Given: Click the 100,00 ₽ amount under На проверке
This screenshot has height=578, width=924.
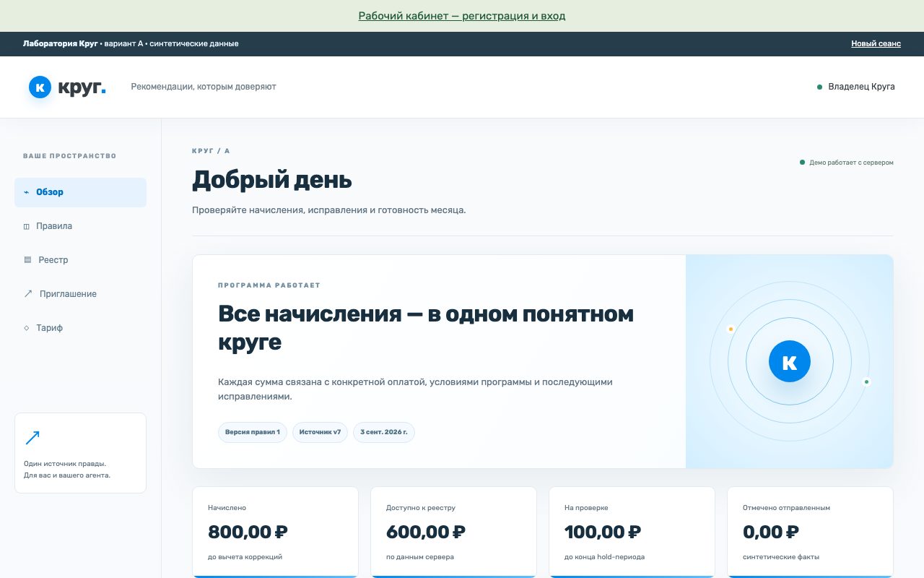Looking at the screenshot, I should 603,532.
